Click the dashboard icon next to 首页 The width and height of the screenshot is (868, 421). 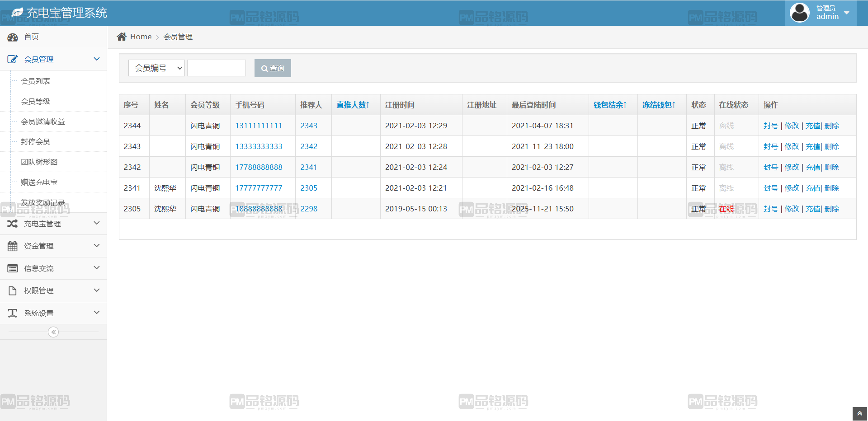pyautogui.click(x=13, y=37)
